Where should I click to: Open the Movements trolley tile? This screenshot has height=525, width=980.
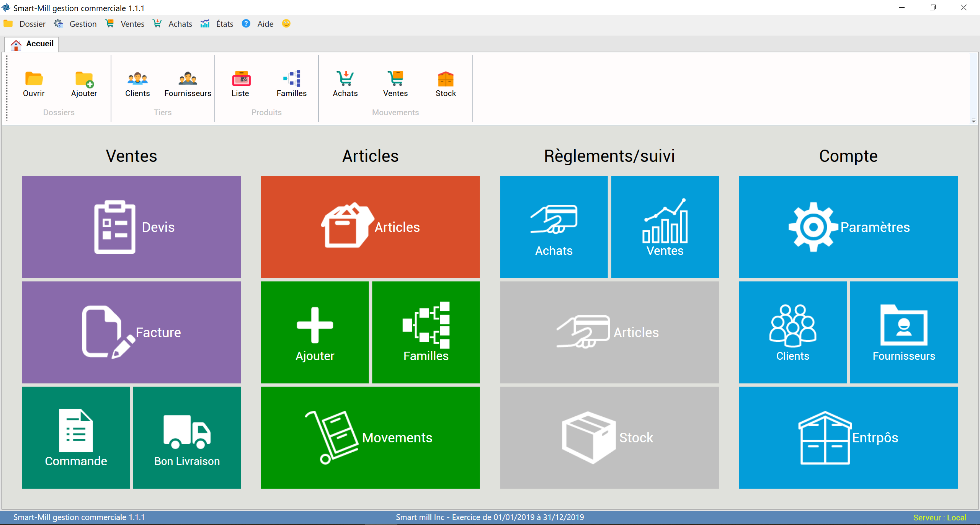click(x=370, y=437)
